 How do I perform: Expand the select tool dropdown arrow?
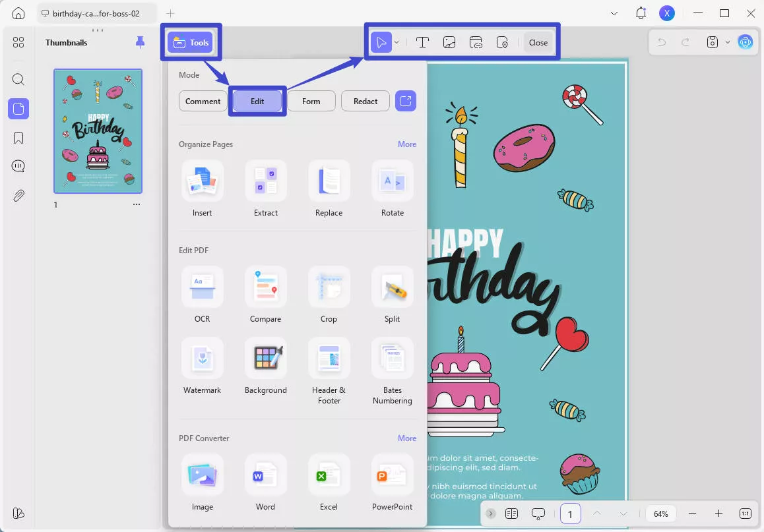[397, 43]
